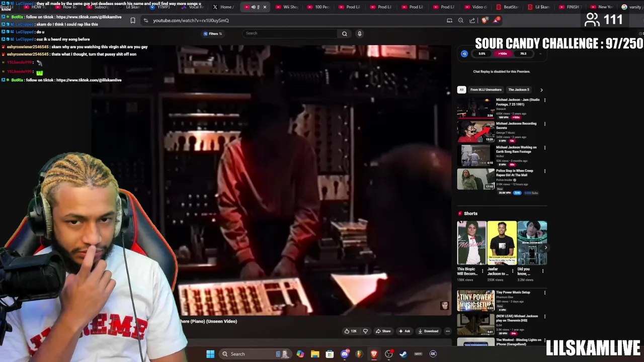644x362 pixels.
Task: Open File Explorer from the taskbar
Action: (x=315, y=354)
